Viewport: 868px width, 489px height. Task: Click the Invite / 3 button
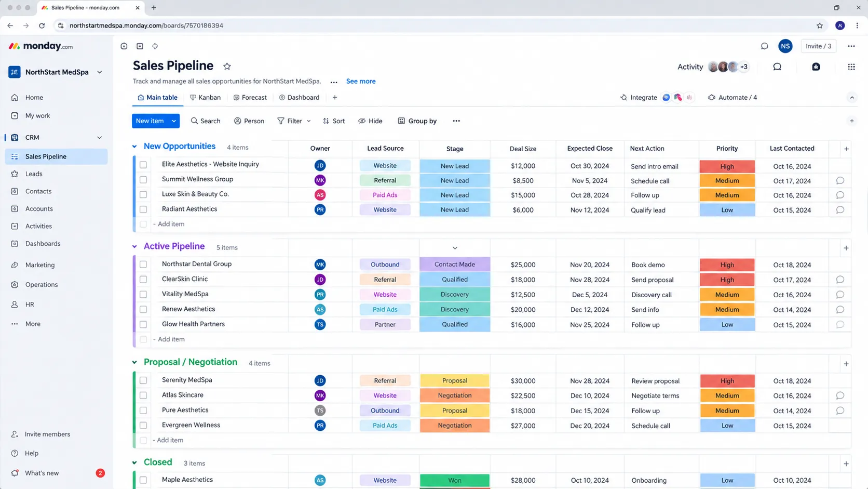819,46
